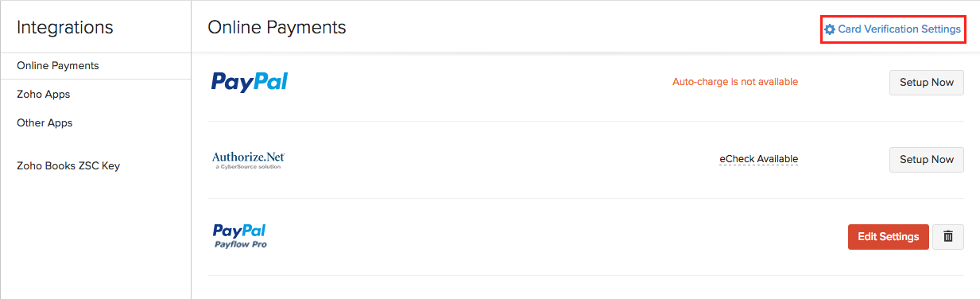The image size is (980, 299).
Task: Delete PayPal Payflow Pro using the trash icon
Action: [x=947, y=237]
